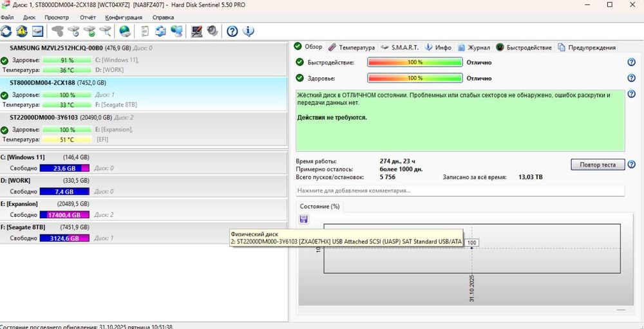The height and width of the screenshot is (329, 644).
Task: Click the laptop with pen configuration icon
Action: (x=196, y=31)
